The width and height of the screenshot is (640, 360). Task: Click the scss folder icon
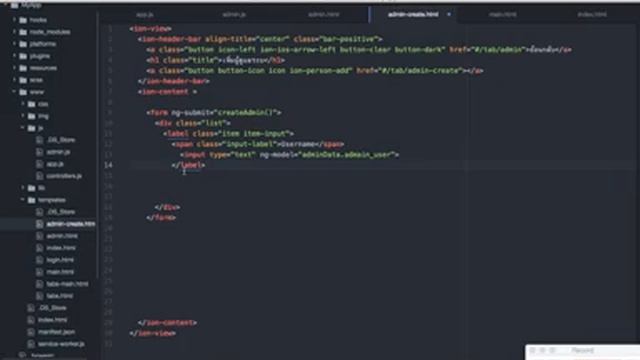pyautogui.click(x=23, y=80)
